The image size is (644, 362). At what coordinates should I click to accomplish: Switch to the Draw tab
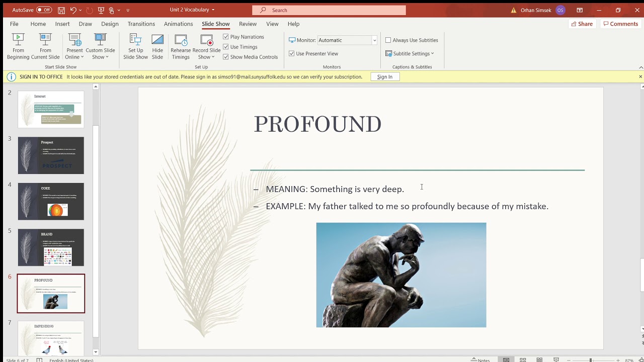(86, 24)
